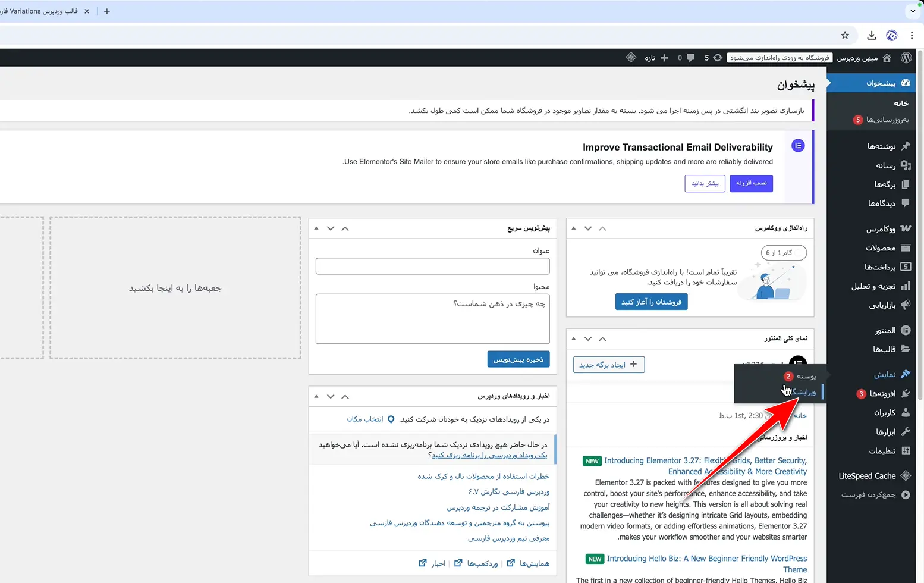Click the پرداخت‌ها payments menu icon
Screen dimensions: 924x583
coord(906,267)
